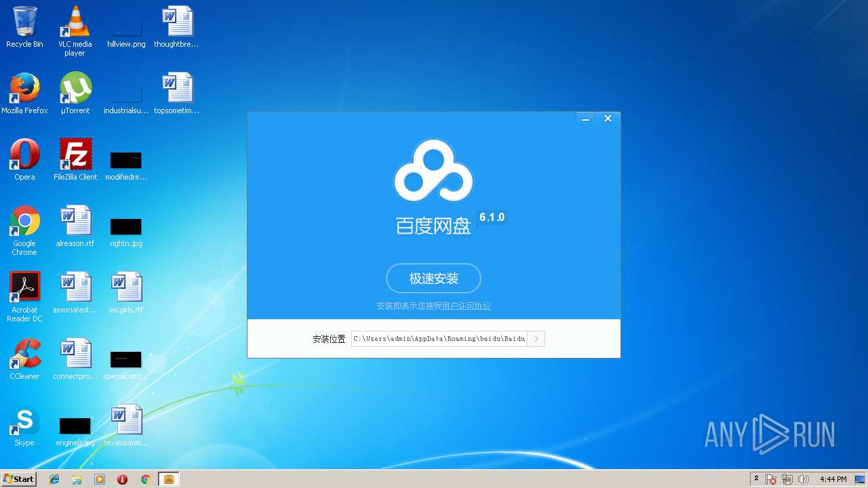This screenshot has width=868, height=488.
Task: Close the Baidu installer window
Action: (x=608, y=119)
